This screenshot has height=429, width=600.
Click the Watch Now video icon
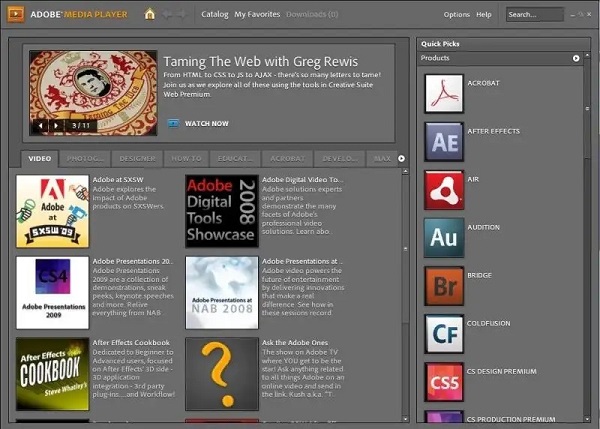click(x=173, y=123)
